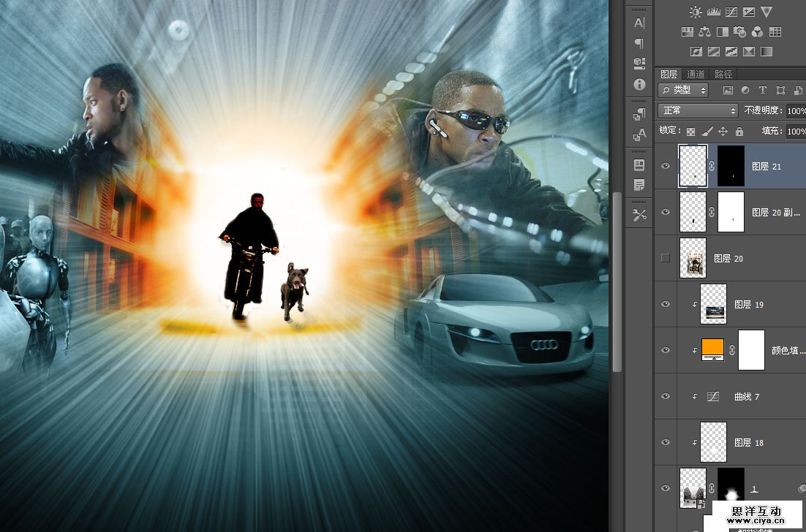Lock transparent pixels

691,132
